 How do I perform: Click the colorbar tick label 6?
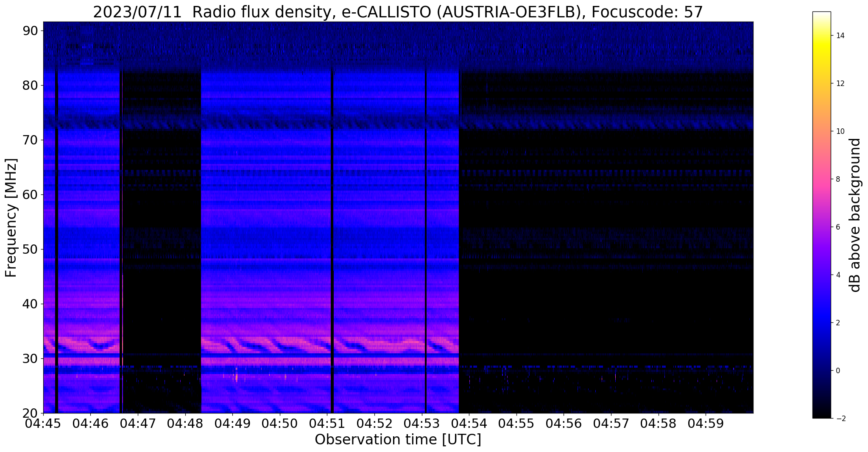tap(837, 227)
